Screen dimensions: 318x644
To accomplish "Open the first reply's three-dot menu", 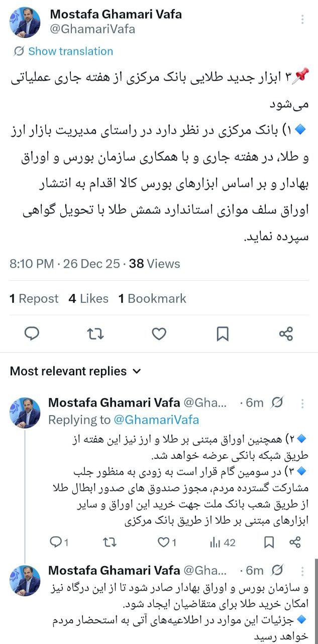I will tap(302, 403).
